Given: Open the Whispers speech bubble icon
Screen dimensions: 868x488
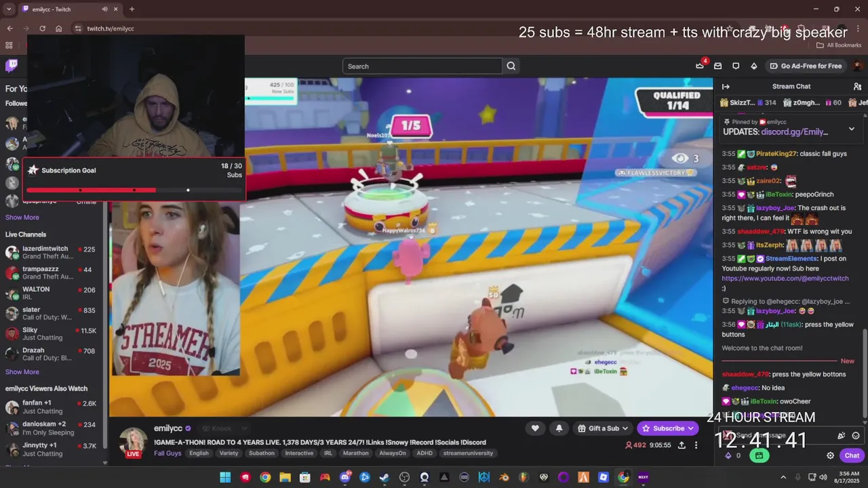Looking at the screenshot, I should point(736,66).
